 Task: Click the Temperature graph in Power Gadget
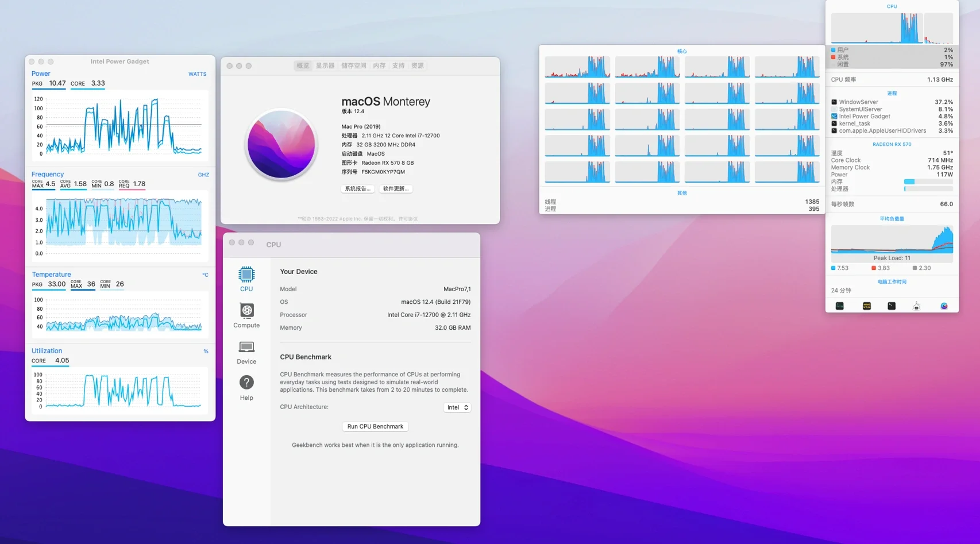pos(120,314)
